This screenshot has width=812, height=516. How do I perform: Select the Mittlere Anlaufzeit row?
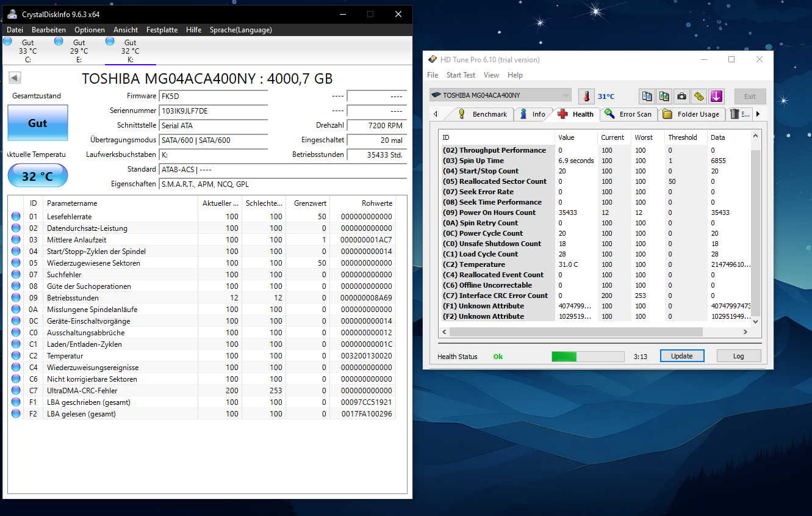pyautogui.click(x=203, y=239)
